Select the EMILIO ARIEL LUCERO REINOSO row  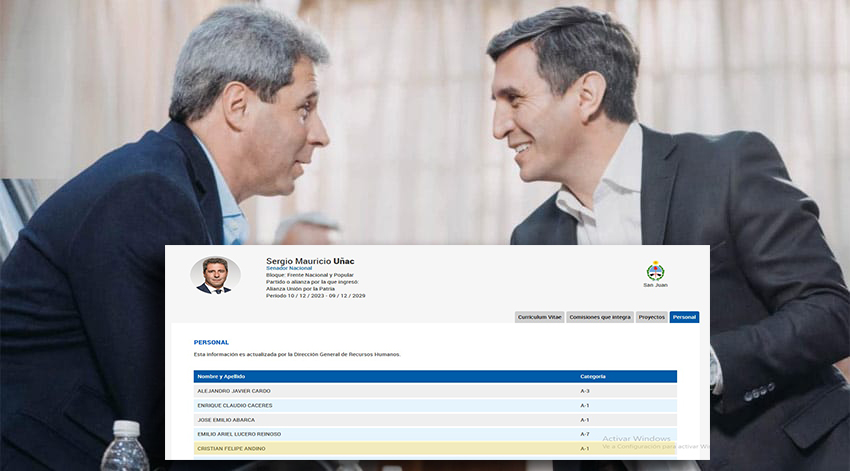click(435, 434)
